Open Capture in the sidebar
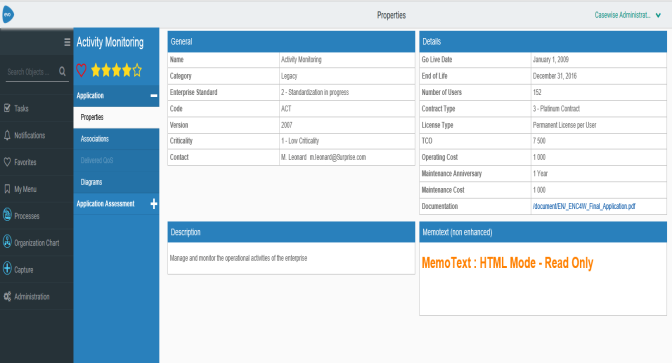 pos(36,270)
